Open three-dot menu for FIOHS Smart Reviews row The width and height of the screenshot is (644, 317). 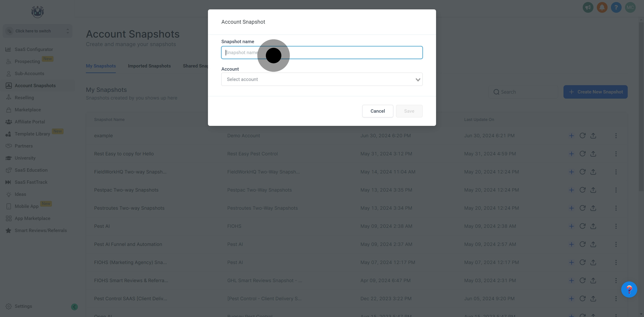point(616,281)
